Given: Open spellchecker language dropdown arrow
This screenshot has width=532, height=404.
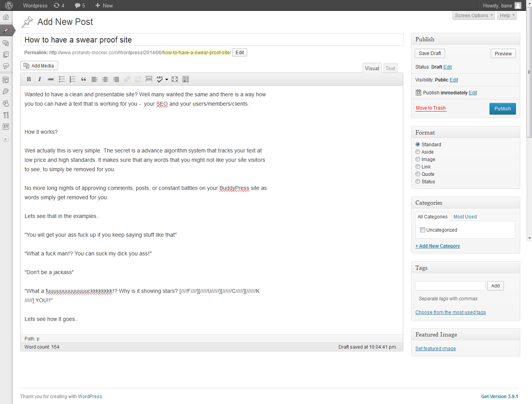Looking at the screenshot, I should click(167, 80).
